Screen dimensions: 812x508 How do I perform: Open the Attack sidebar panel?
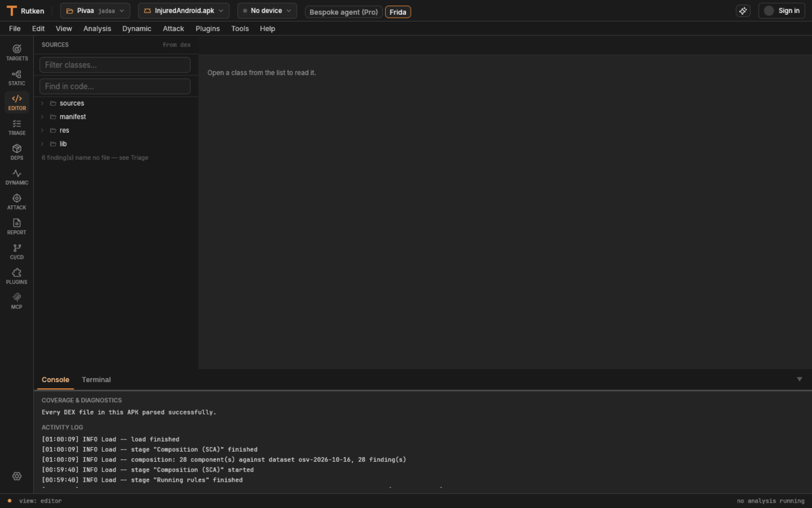[17, 201]
